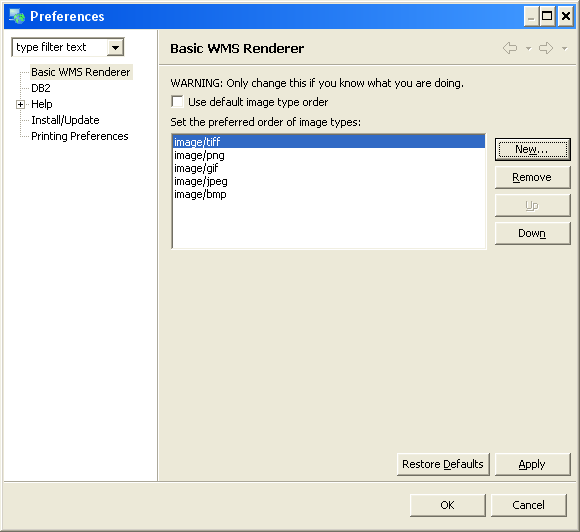Open Install/Update preferences page
The width and height of the screenshot is (580, 532).
(65, 120)
